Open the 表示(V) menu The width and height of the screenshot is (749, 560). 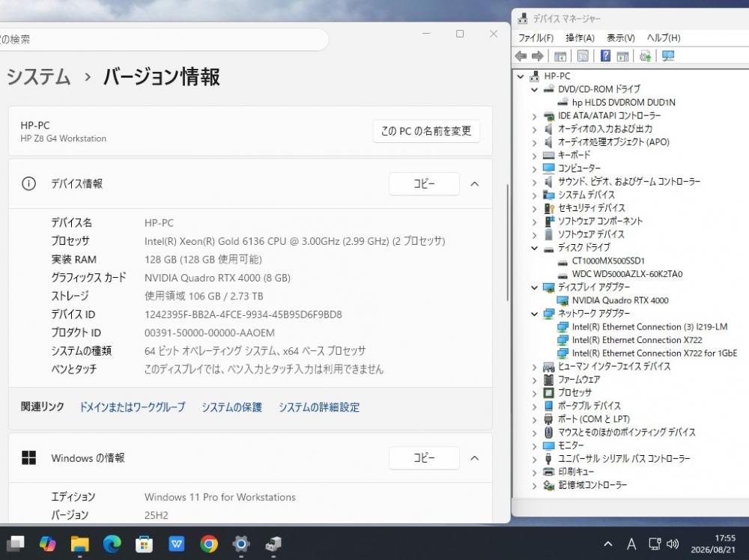[x=620, y=37]
